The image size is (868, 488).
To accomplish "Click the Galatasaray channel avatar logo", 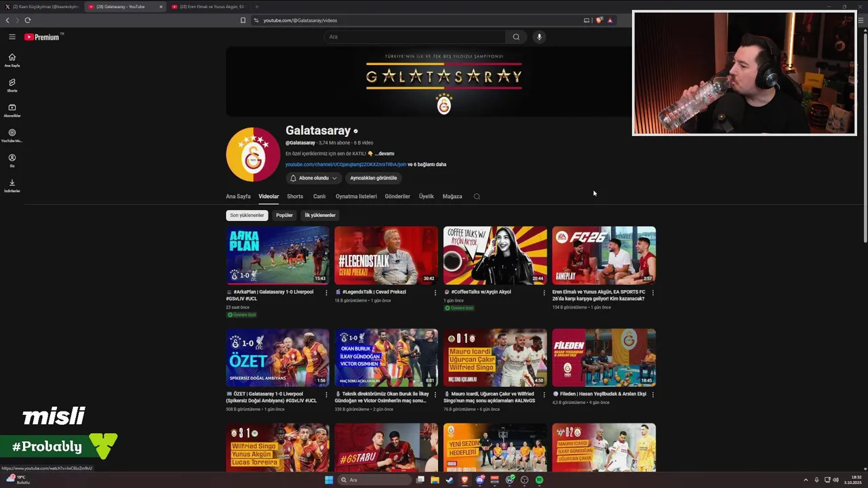I will tap(253, 155).
